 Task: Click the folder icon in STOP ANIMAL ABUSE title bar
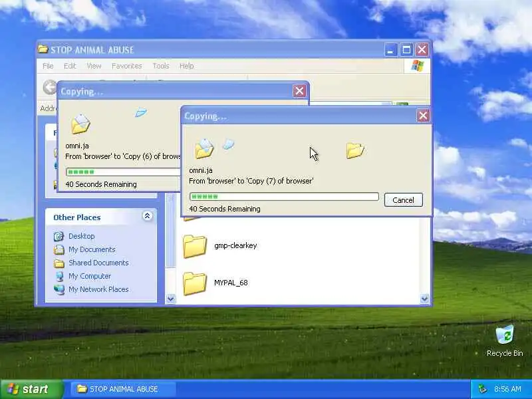click(43, 49)
